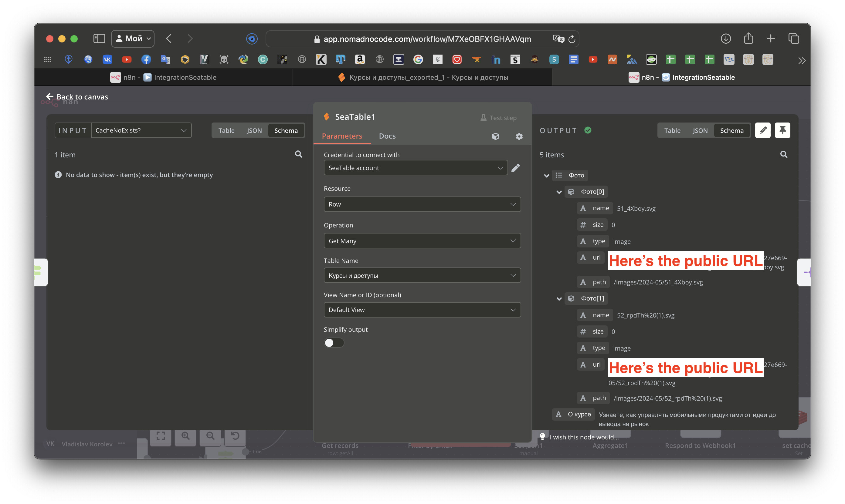Open the Amazon bookmark
This screenshot has height=504, width=845.
click(x=360, y=60)
